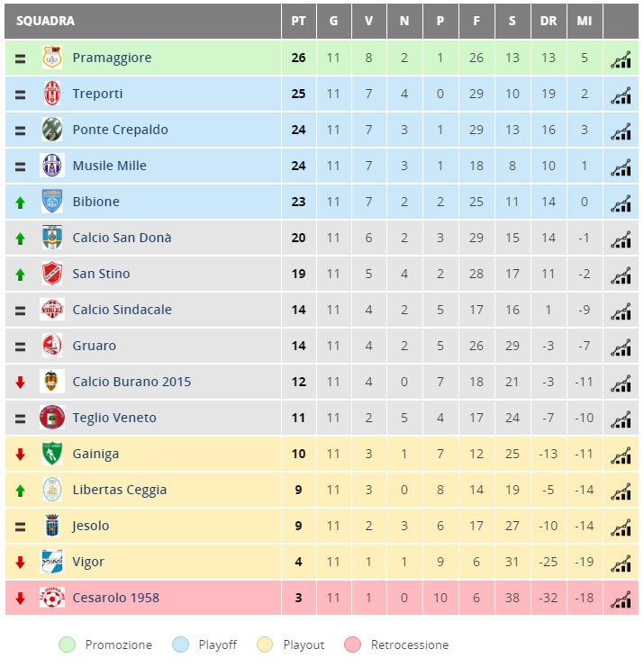Image resolution: width=644 pixels, height=667 pixels.
Task: Sort the table by the PT column header
Action: point(298,21)
